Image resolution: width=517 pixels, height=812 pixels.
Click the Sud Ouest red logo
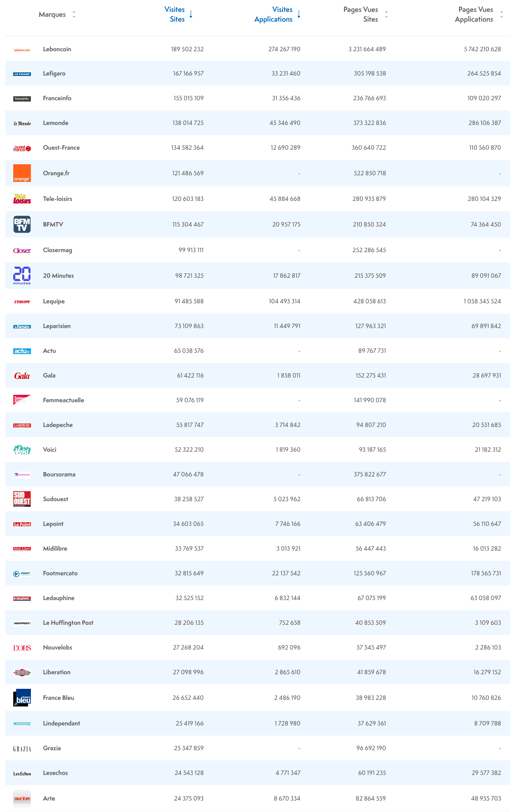pyautogui.click(x=22, y=499)
